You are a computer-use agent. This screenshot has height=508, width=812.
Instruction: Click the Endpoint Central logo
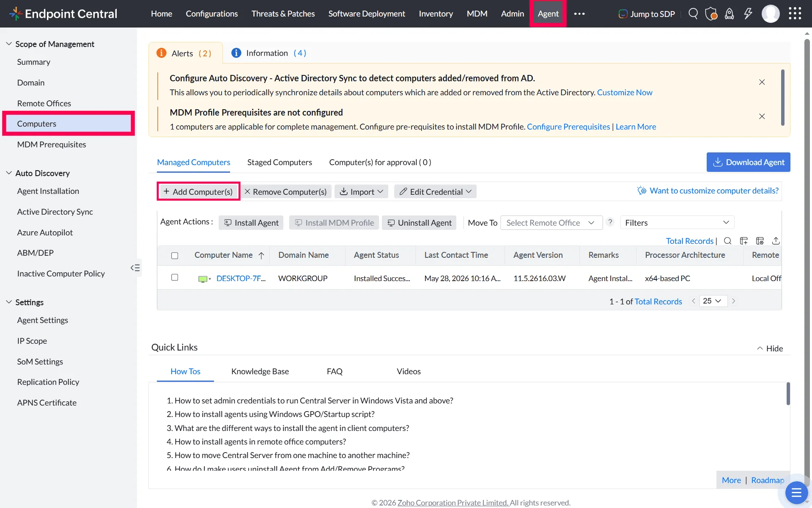click(63, 14)
